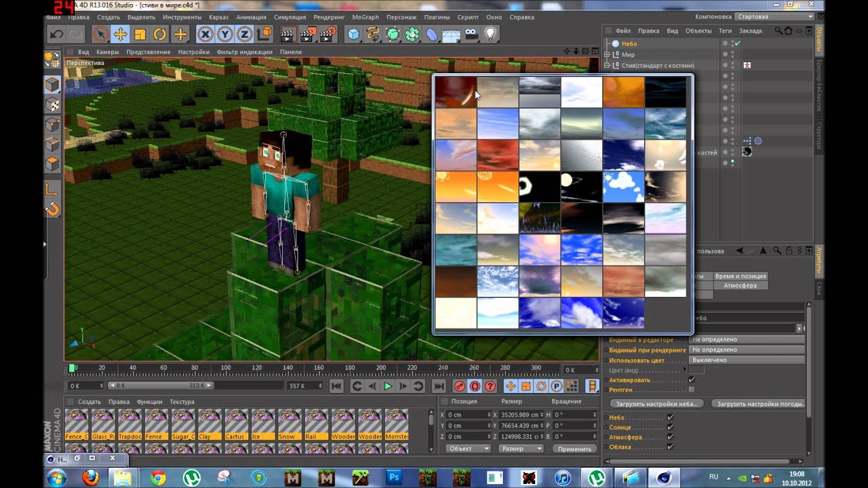Open the Видимый при рендеринге dropdown

(x=747, y=350)
